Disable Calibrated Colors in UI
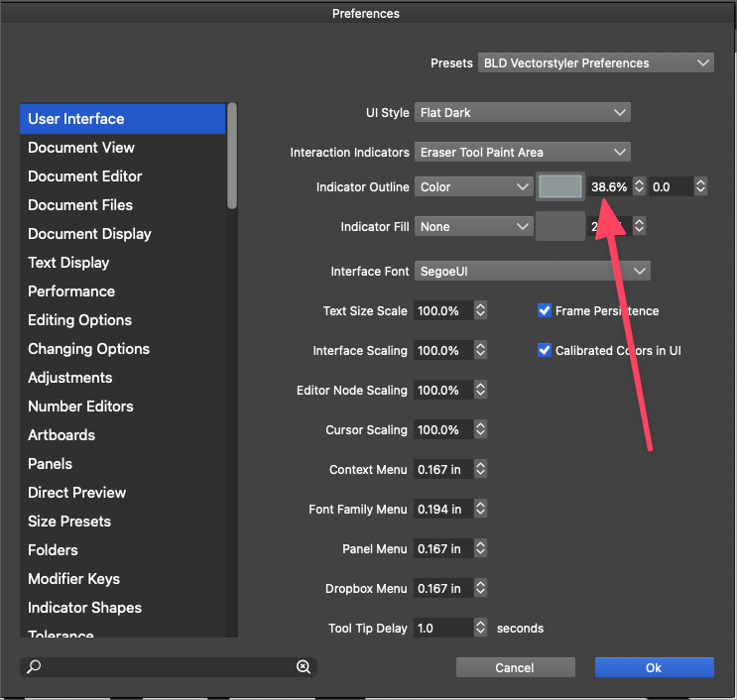This screenshot has width=737, height=700. [545, 351]
